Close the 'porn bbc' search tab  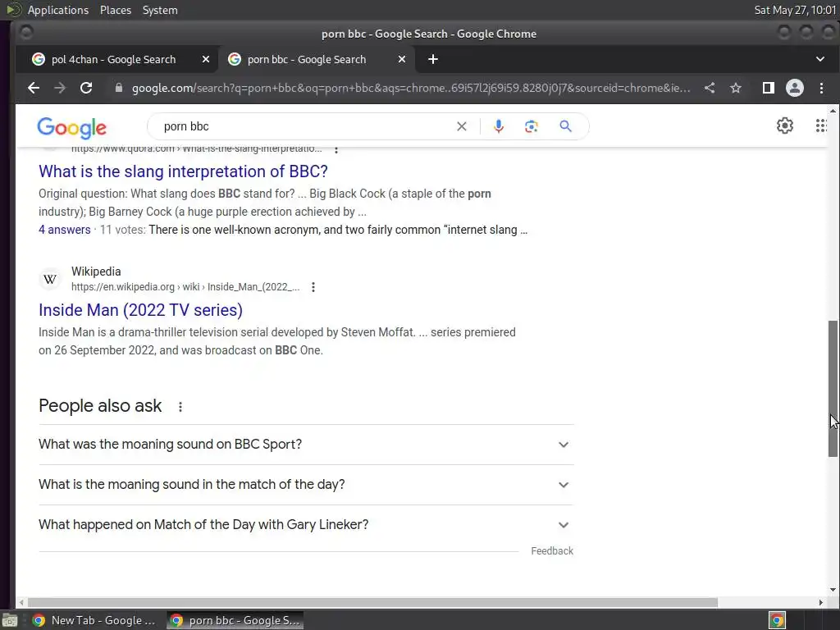402,59
